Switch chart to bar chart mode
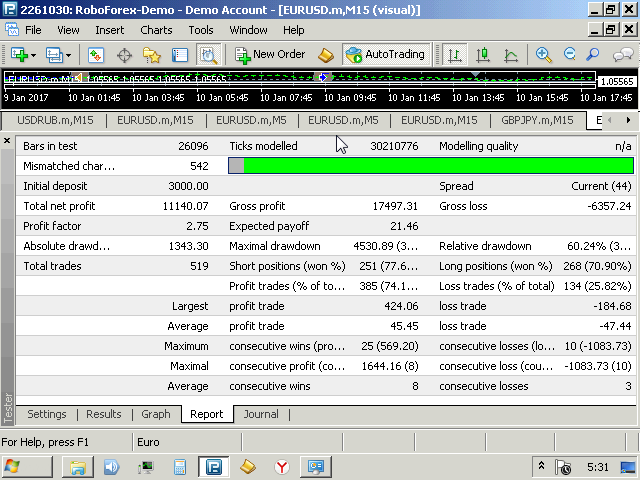 tap(454, 55)
